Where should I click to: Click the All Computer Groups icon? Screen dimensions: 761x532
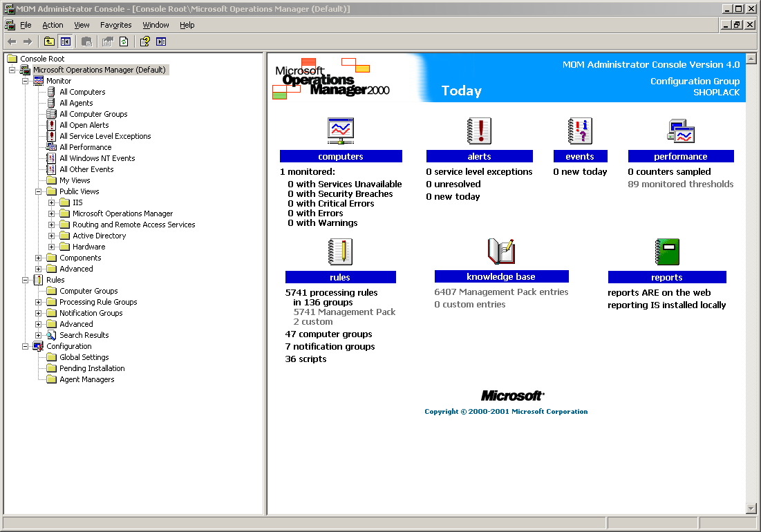click(51, 114)
